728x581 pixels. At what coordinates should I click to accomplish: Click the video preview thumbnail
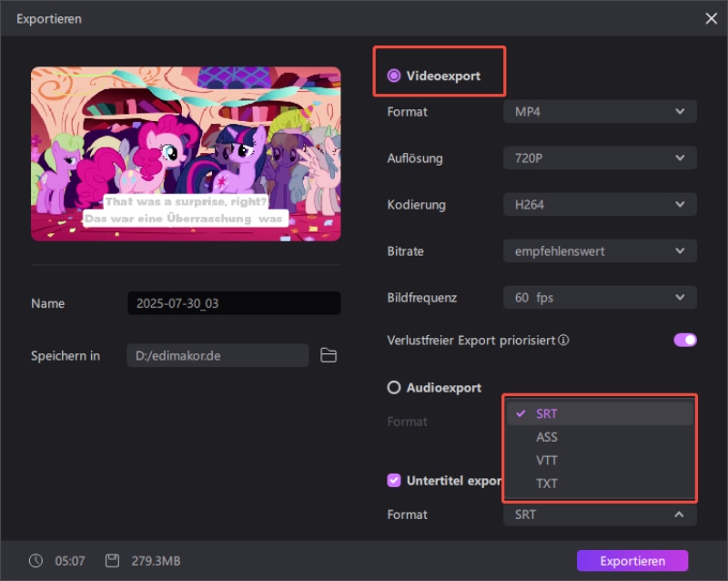[186, 154]
